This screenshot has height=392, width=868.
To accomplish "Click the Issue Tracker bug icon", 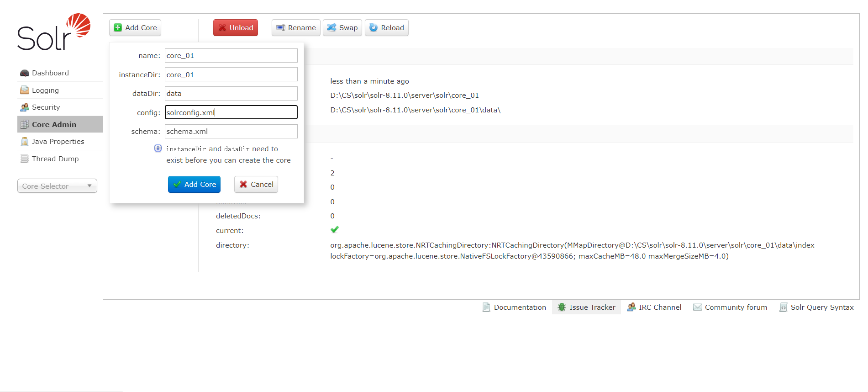I will pos(562,307).
